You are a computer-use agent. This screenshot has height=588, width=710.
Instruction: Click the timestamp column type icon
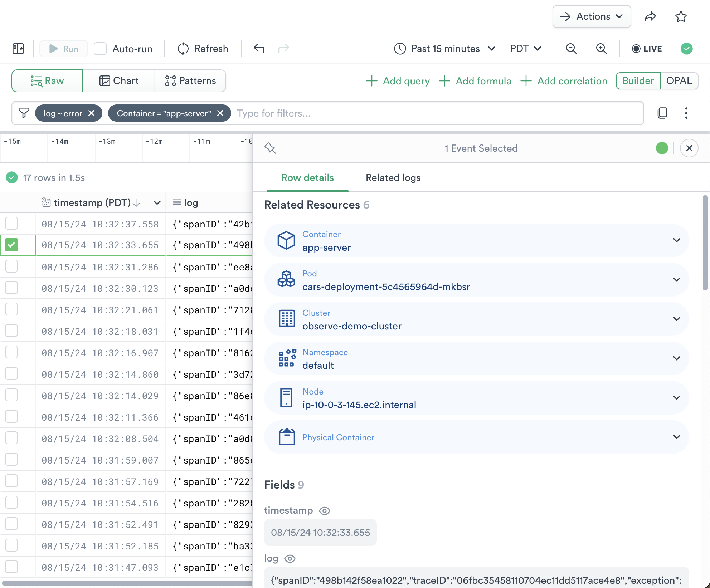coord(46,202)
